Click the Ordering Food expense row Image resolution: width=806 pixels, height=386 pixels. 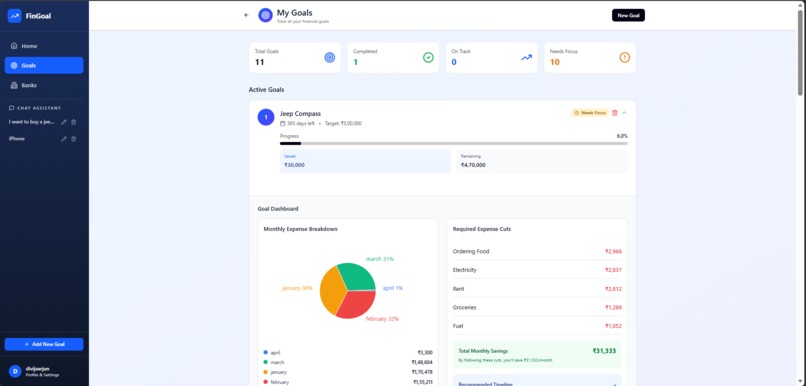click(537, 251)
